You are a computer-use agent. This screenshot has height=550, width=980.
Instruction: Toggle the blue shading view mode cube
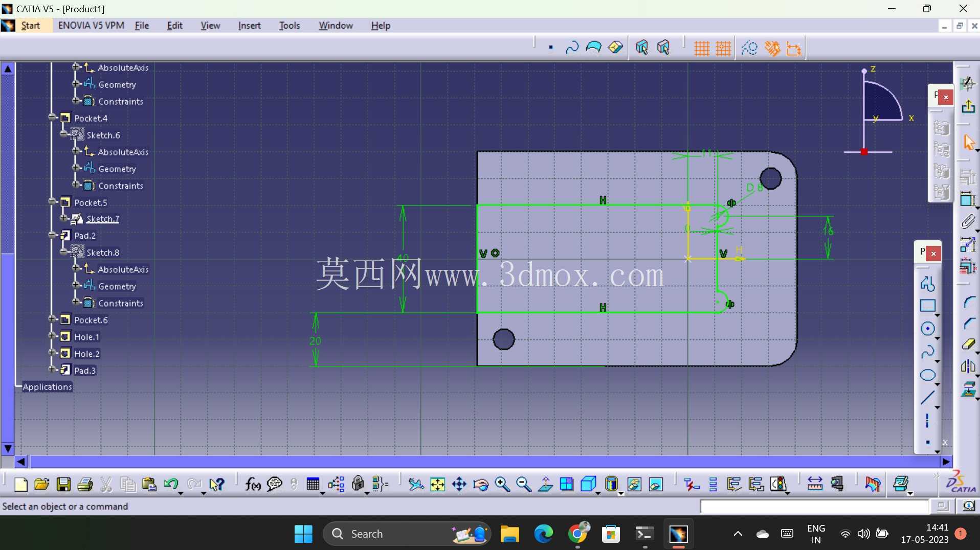589,484
